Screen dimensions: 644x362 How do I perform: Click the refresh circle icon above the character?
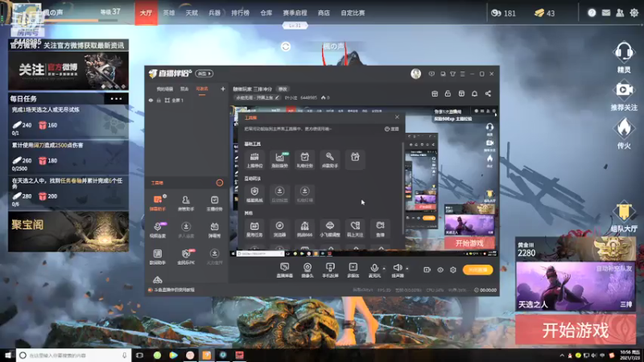[x=286, y=47]
